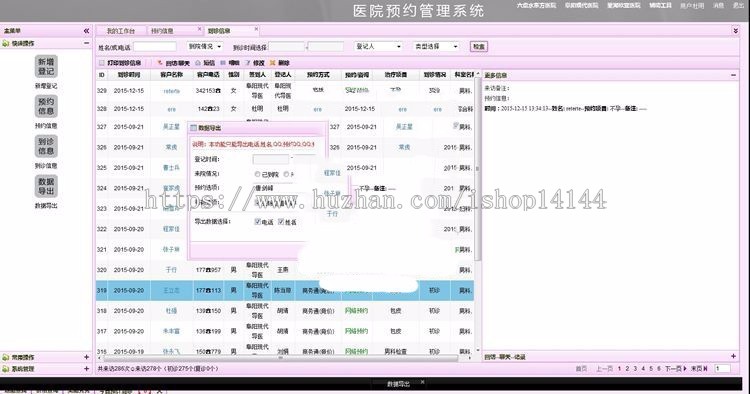Expand the 系统管理 section in sidebar
The width and height of the screenshot is (750, 394).
point(87,369)
